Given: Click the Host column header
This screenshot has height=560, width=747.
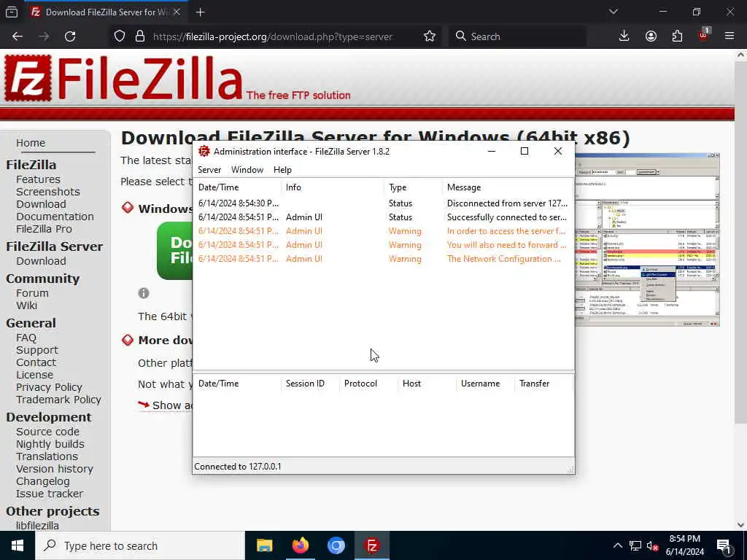Looking at the screenshot, I should tap(427, 384).
